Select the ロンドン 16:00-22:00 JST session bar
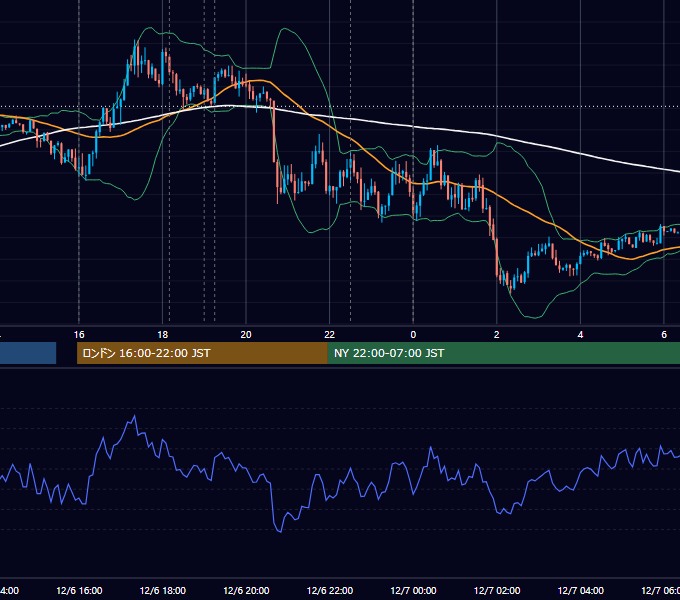680x600 pixels. [202, 353]
